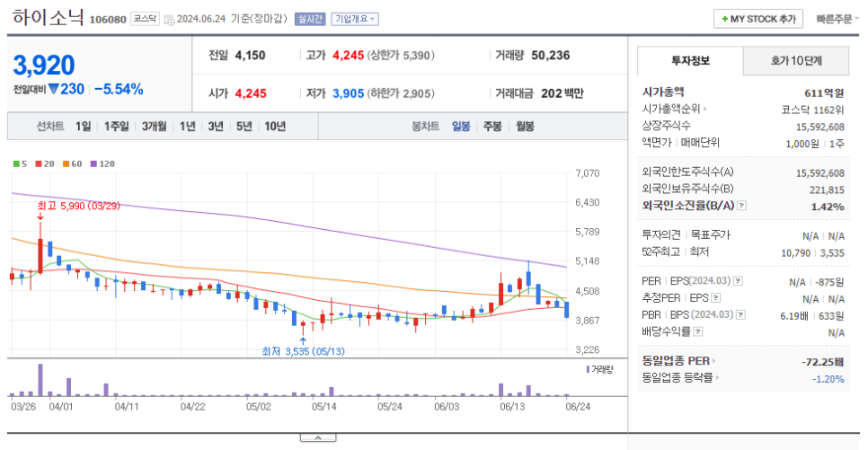Screen dimensions: 868x450
Task: Click the 06/24 date label on chart axis
Action: [x=578, y=407]
